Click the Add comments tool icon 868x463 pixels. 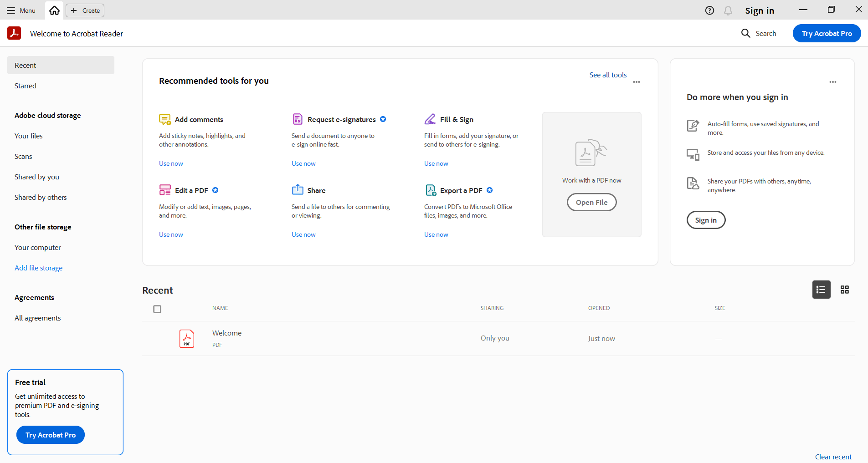click(x=164, y=119)
